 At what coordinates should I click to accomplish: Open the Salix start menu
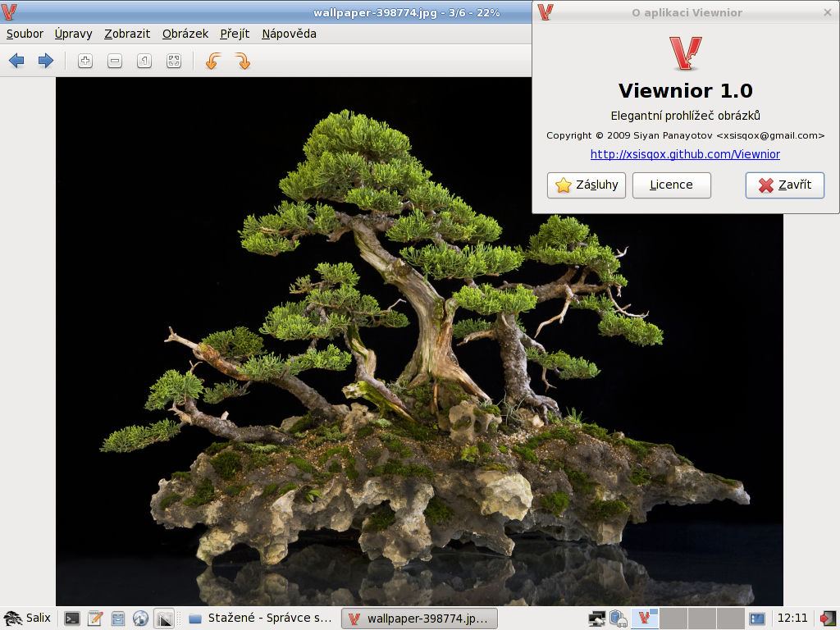[27, 619]
